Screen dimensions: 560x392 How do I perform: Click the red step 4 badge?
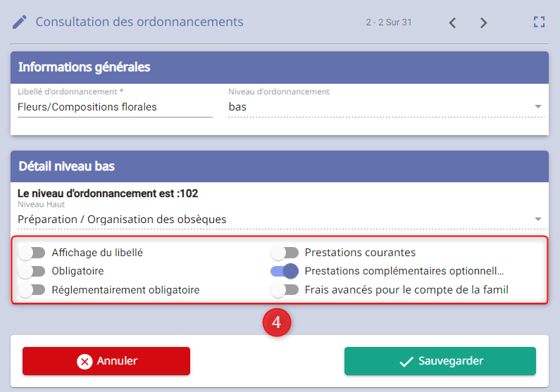[x=277, y=322]
